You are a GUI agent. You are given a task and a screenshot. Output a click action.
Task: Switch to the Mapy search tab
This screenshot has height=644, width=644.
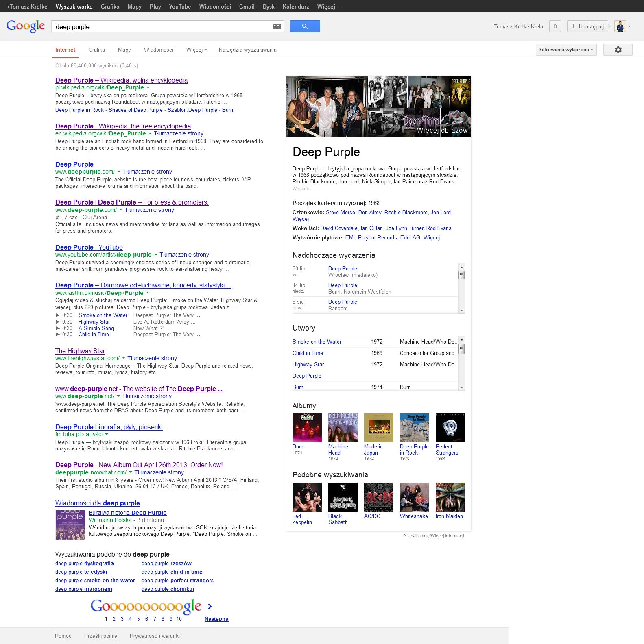click(x=124, y=50)
